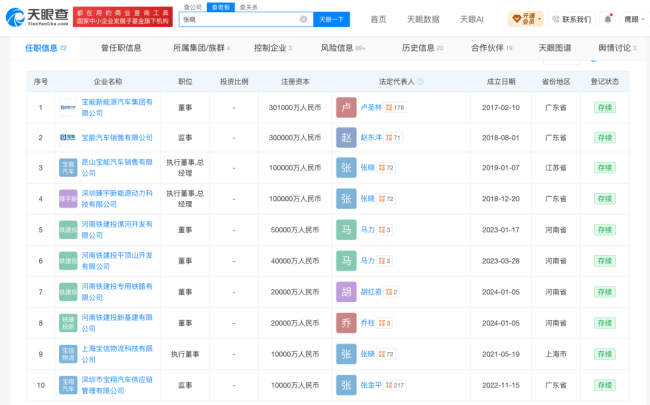Open 河南铁建投专用铁路有限公司 link
Viewport: 650px width, 405px height.
point(117,292)
